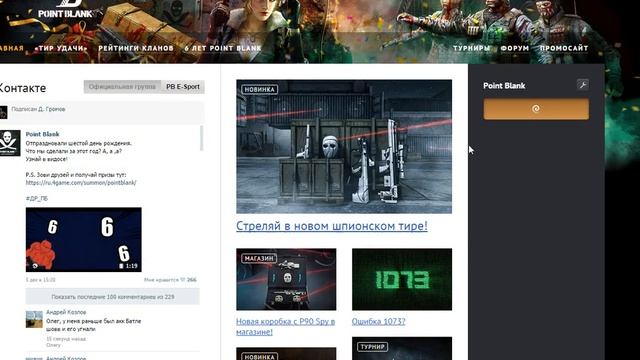Image resolution: width=640 pixels, height=360 pixels.
Task: Open the Point Blank post author name
Action: click(42, 134)
